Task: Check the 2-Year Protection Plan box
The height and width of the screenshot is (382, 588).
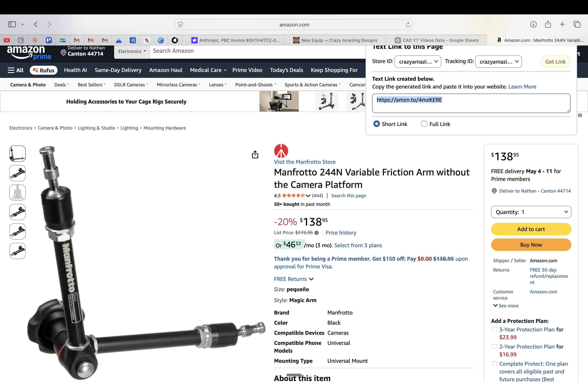Action: tap(495, 346)
